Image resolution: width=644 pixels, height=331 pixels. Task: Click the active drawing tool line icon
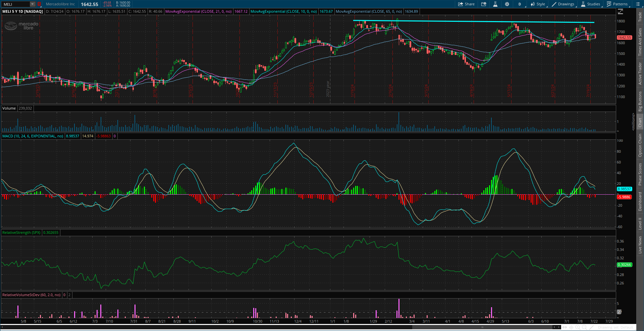coord(591,327)
